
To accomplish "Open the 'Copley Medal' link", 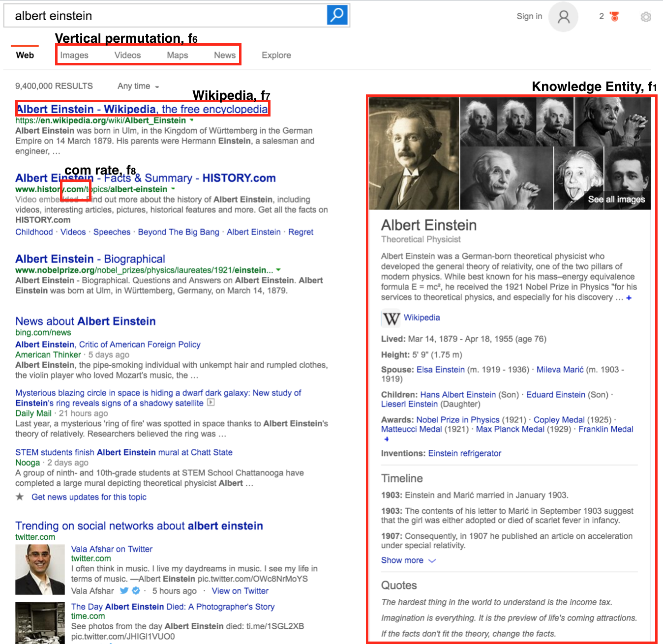I will click(559, 420).
